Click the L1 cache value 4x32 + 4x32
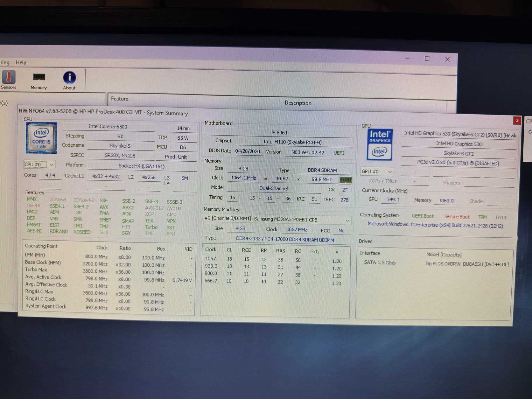The image size is (532, 399). [x=106, y=176]
